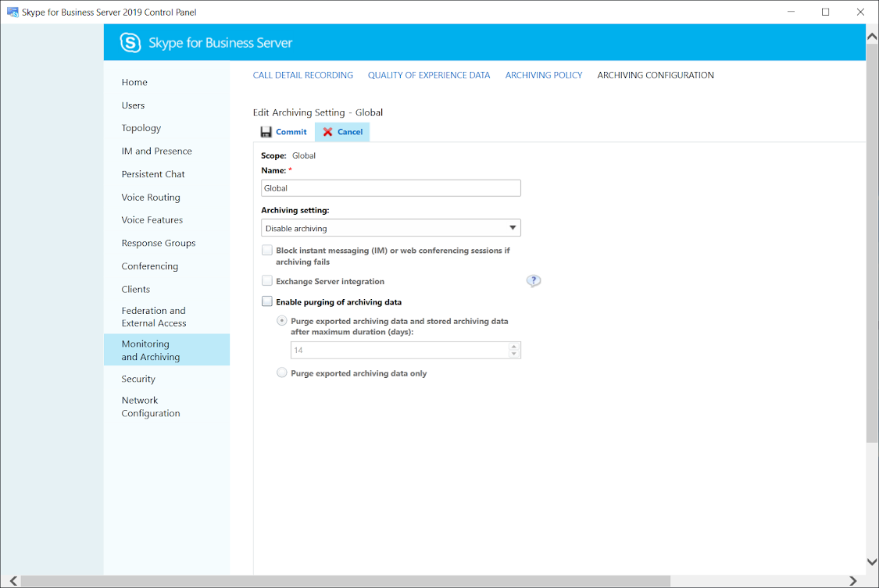The height and width of the screenshot is (588, 879).
Task: Click scroll down arrow on vertical scrollbar
Action: 872,562
